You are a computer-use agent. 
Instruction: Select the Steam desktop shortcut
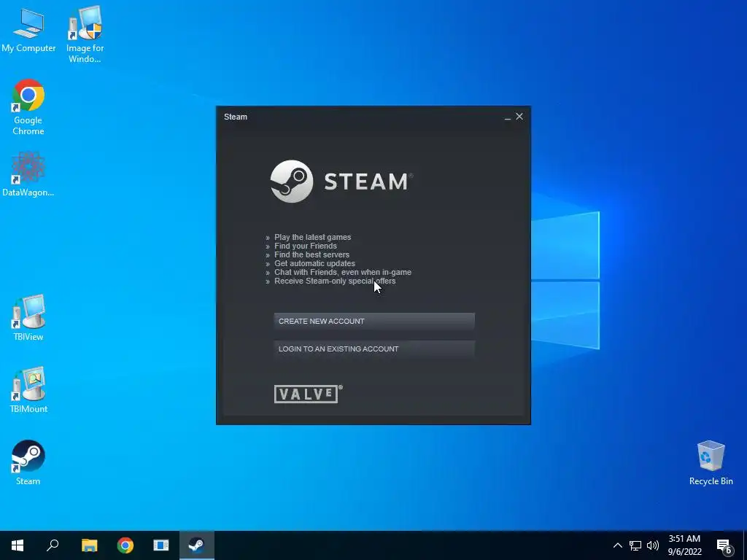[28, 462]
